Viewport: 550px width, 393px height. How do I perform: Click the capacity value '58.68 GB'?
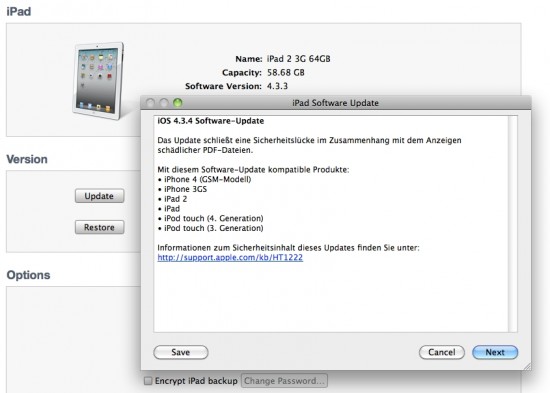(286, 73)
